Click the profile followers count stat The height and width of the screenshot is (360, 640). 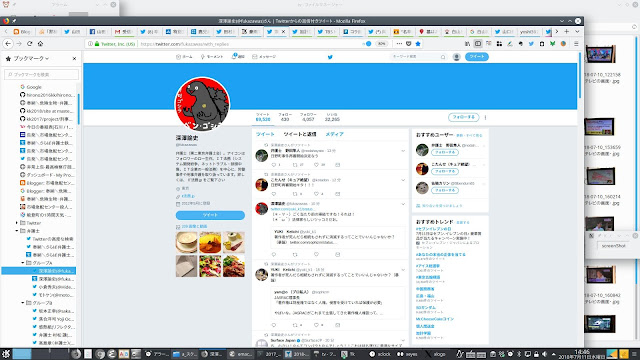tap(308, 117)
